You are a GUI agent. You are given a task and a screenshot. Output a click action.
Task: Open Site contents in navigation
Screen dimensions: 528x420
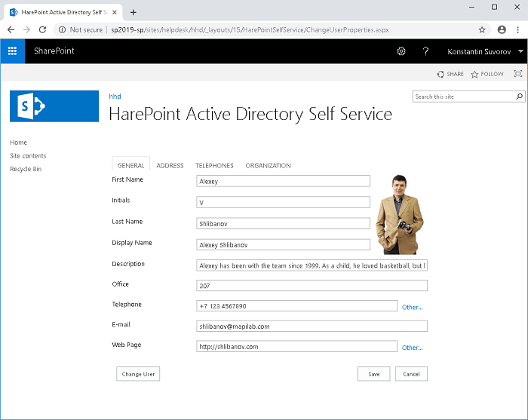coord(28,156)
